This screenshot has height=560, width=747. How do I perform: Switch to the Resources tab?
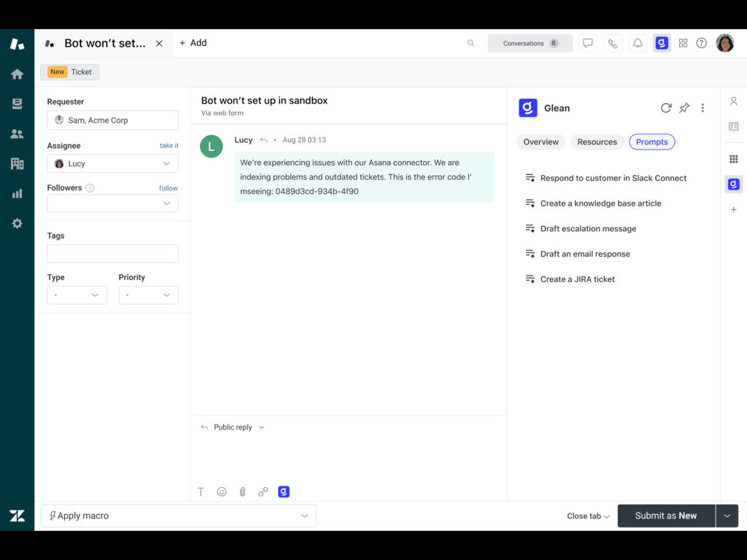pyautogui.click(x=597, y=142)
